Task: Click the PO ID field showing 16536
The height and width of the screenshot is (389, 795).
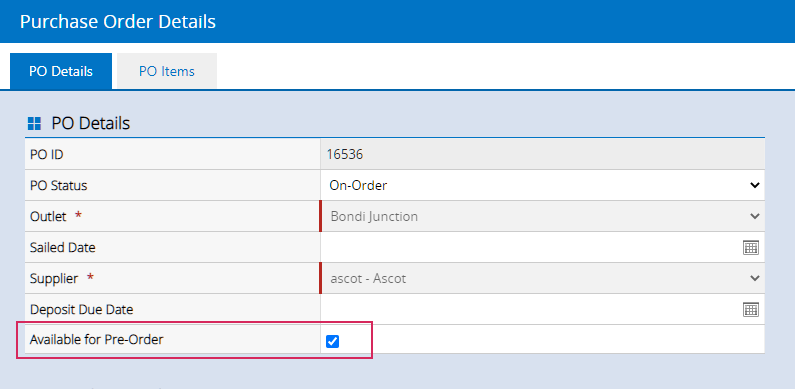Action: [x=543, y=155]
